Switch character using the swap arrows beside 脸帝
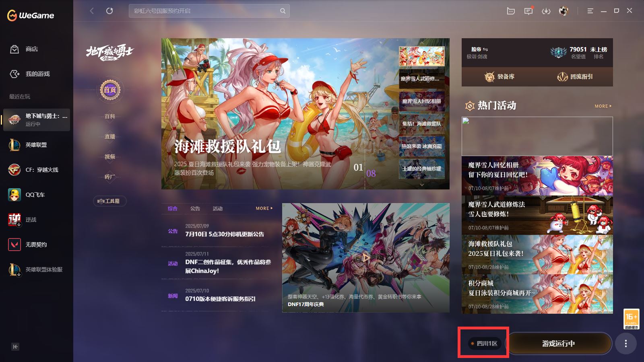Screen dimensions: 644x362 485,49
